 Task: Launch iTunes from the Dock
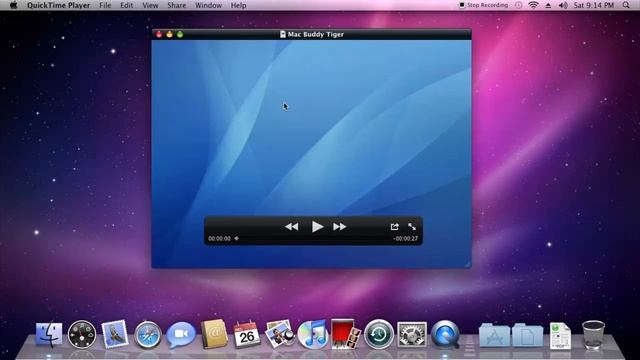click(313, 335)
